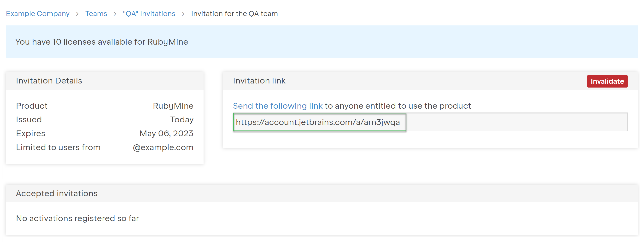Image resolution: width=644 pixels, height=242 pixels.
Task: Click the chevron after Example Company
Action: [77, 14]
